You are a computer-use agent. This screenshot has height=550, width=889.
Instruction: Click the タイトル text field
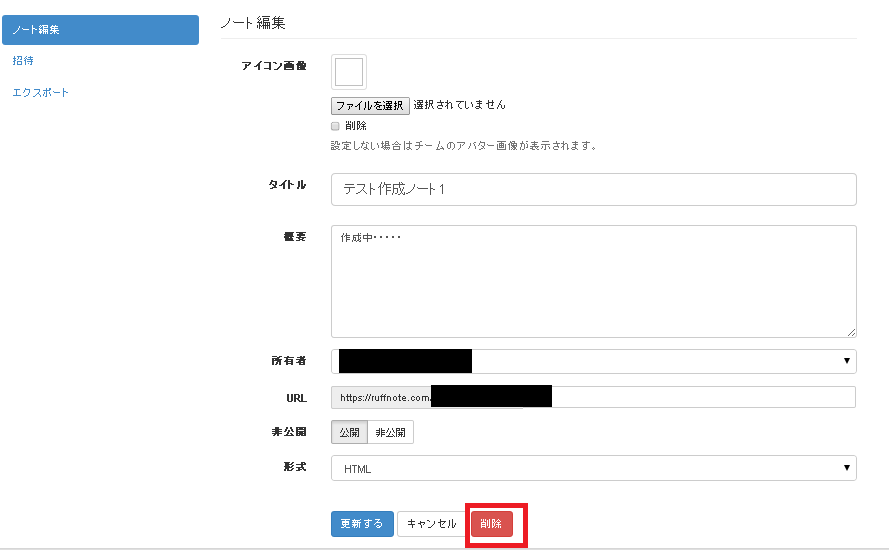pyautogui.click(x=593, y=189)
